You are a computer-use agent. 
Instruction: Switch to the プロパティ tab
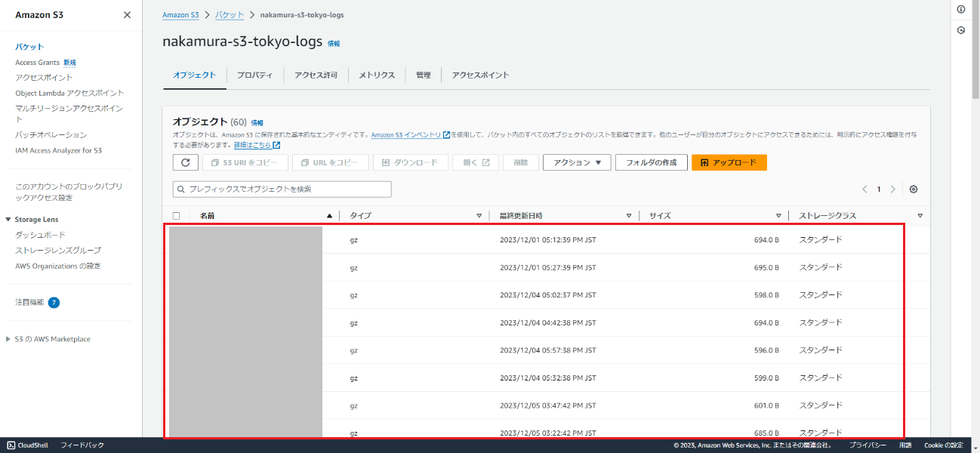254,75
